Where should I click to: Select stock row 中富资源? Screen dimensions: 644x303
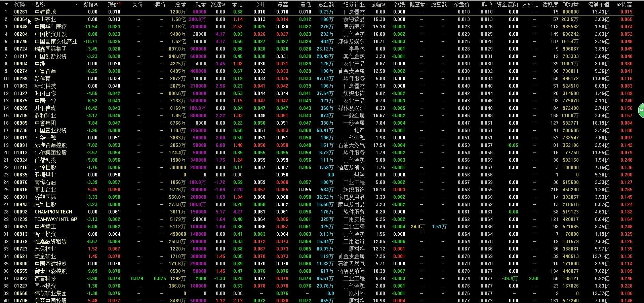click(x=45, y=71)
